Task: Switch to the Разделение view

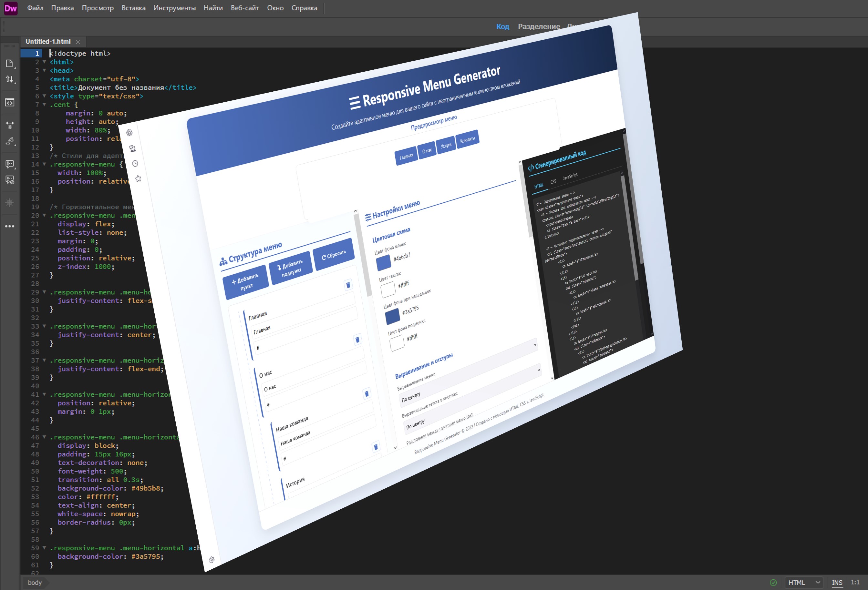Action: [539, 26]
